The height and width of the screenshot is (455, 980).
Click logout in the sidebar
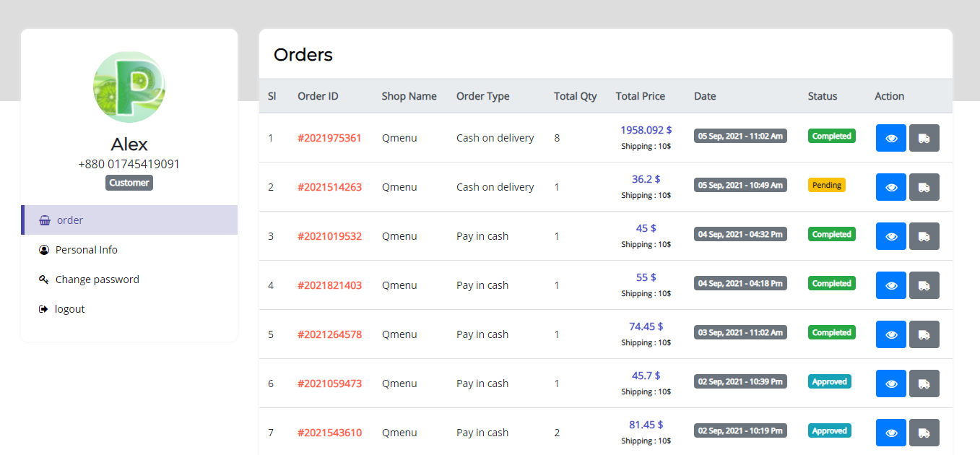(69, 309)
